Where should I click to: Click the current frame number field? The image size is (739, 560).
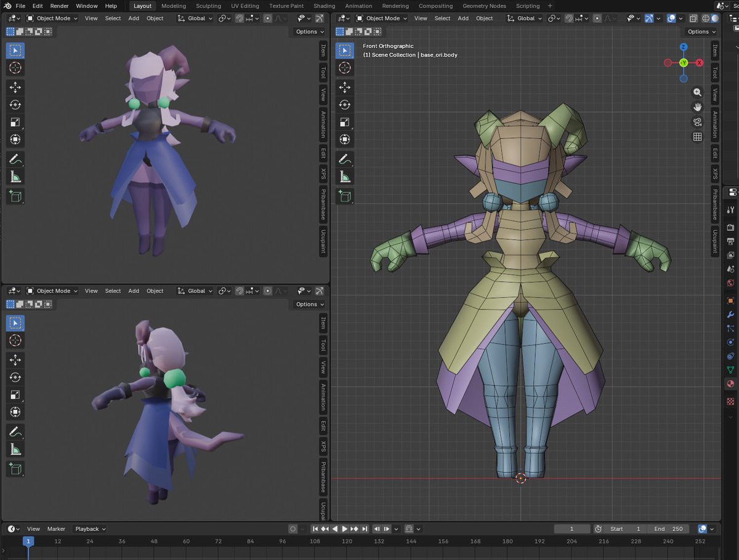pos(571,529)
